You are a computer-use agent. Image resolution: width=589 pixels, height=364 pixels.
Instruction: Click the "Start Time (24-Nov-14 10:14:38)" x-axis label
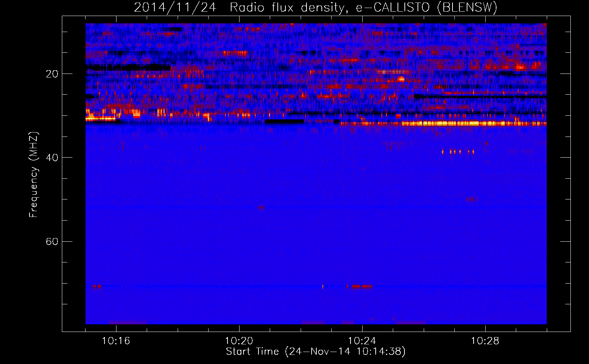(316, 352)
